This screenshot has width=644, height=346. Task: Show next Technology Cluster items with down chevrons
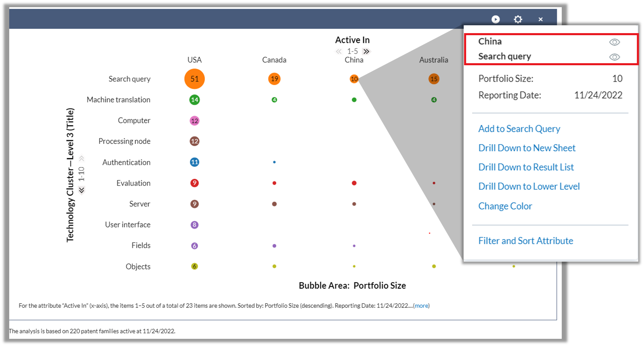coord(82,190)
